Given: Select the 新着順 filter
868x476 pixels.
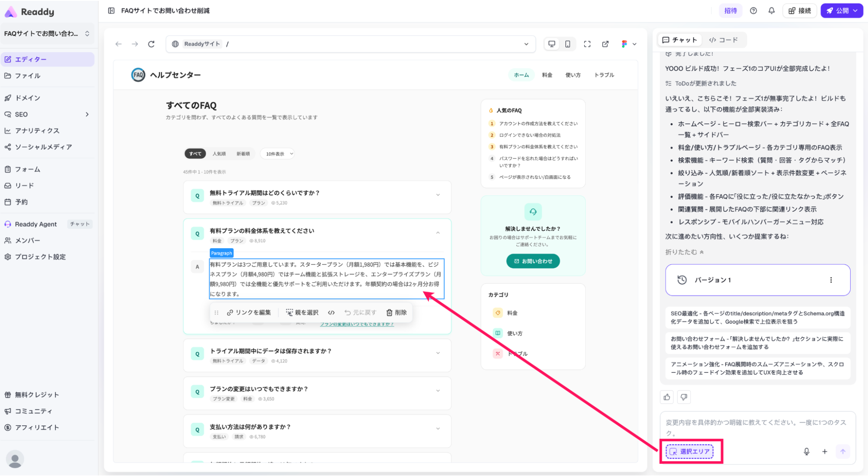Looking at the screenshot, I should [243, 154].
